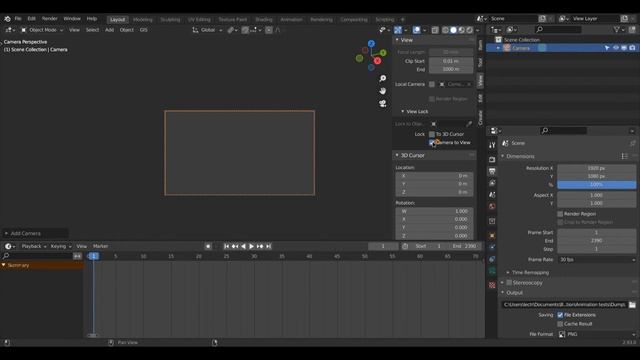
Task: Open Output properties tab icon
Action: (x=492, y=171)
